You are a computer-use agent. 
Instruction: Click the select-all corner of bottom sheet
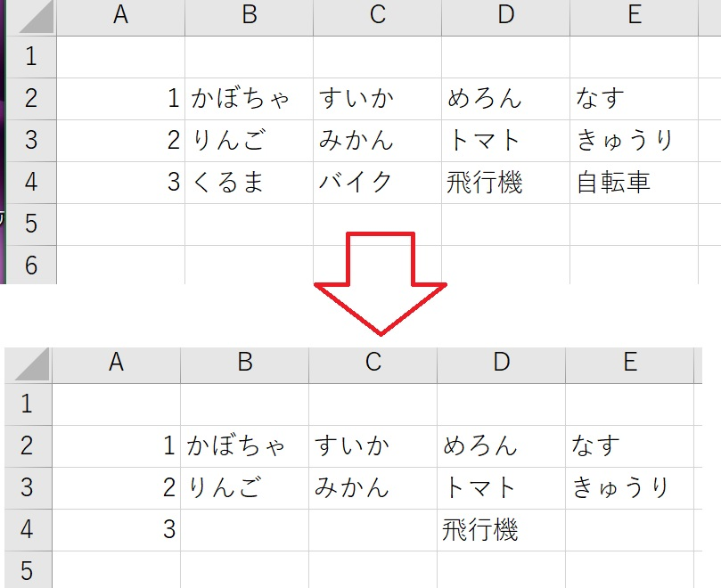29,365
